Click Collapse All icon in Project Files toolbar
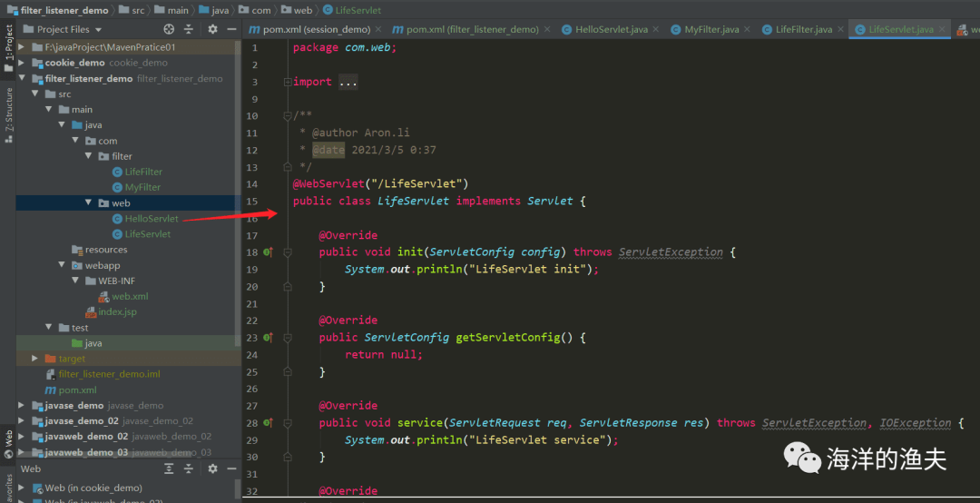 click(x=189, y=29)
